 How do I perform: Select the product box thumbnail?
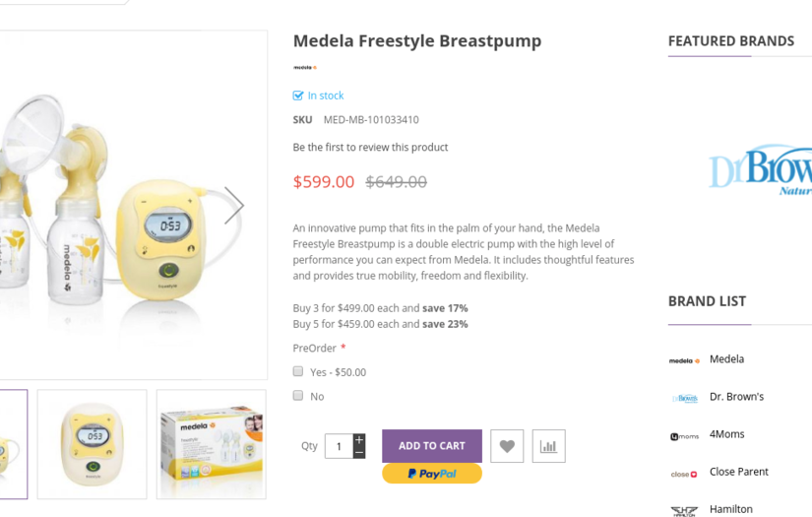211,443
